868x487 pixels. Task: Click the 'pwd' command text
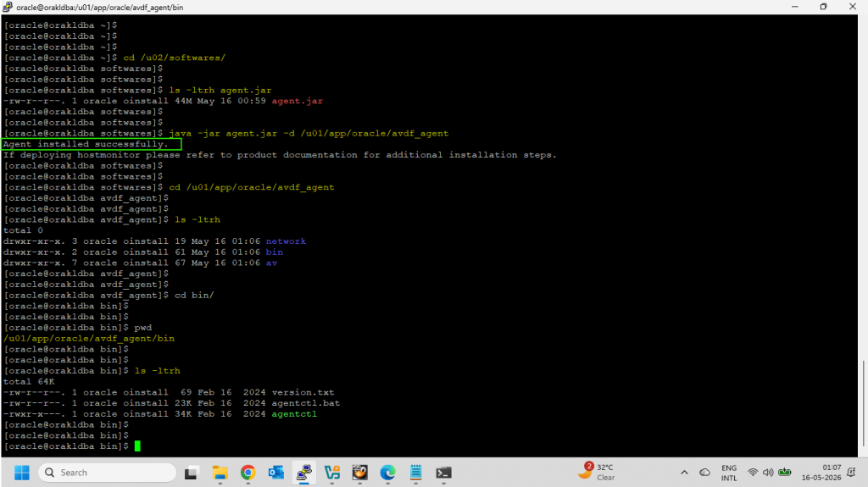coord(142,328)
